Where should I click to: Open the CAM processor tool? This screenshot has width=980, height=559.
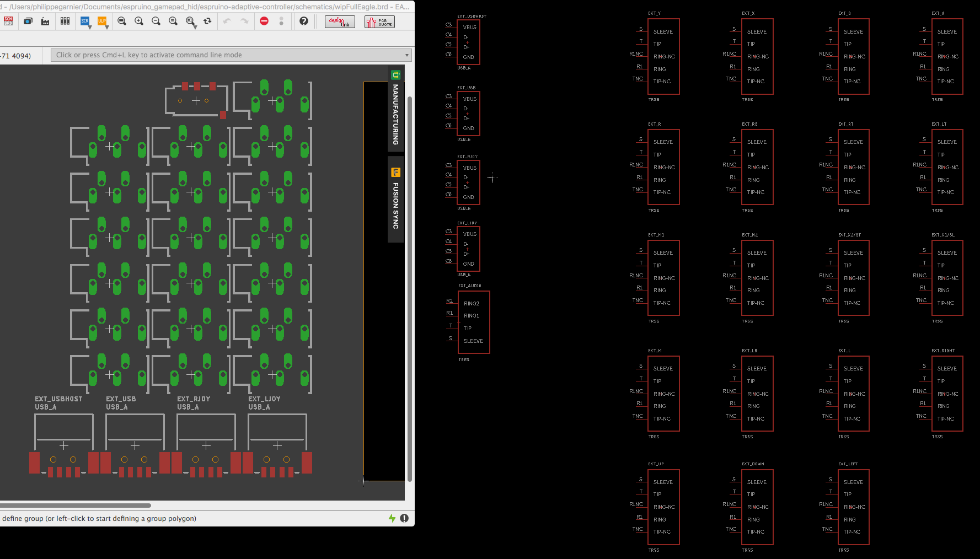pyautogui.click(x=28, y=21)
